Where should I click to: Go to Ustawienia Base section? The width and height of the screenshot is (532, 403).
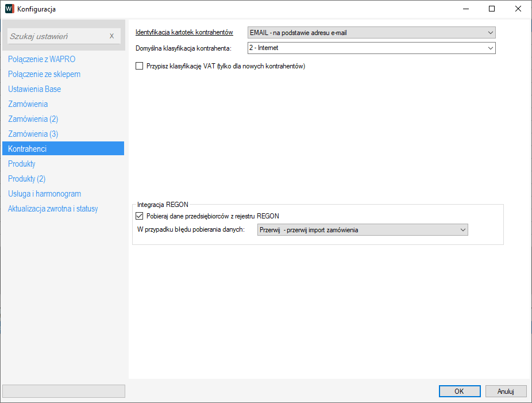click(x=34, y=89)
